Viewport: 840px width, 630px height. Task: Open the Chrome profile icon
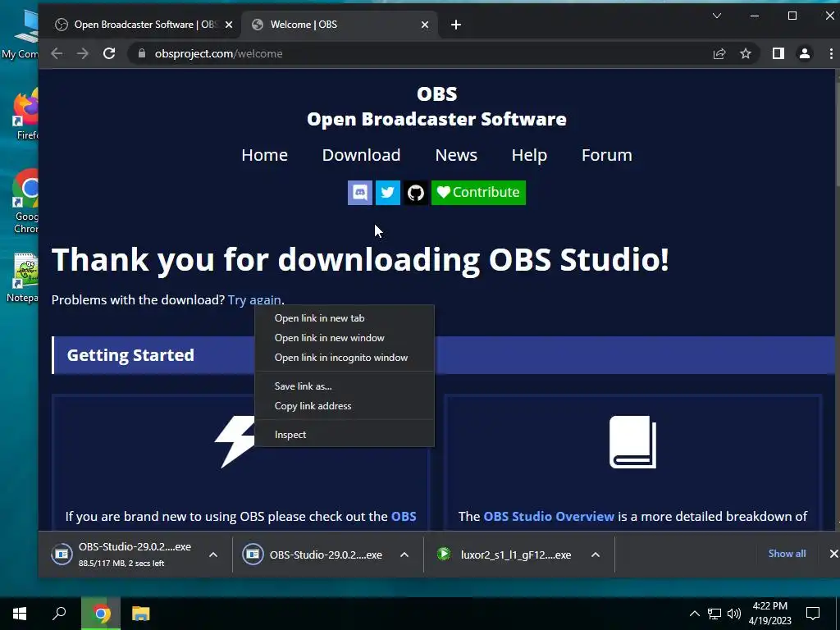click(805, 53)
